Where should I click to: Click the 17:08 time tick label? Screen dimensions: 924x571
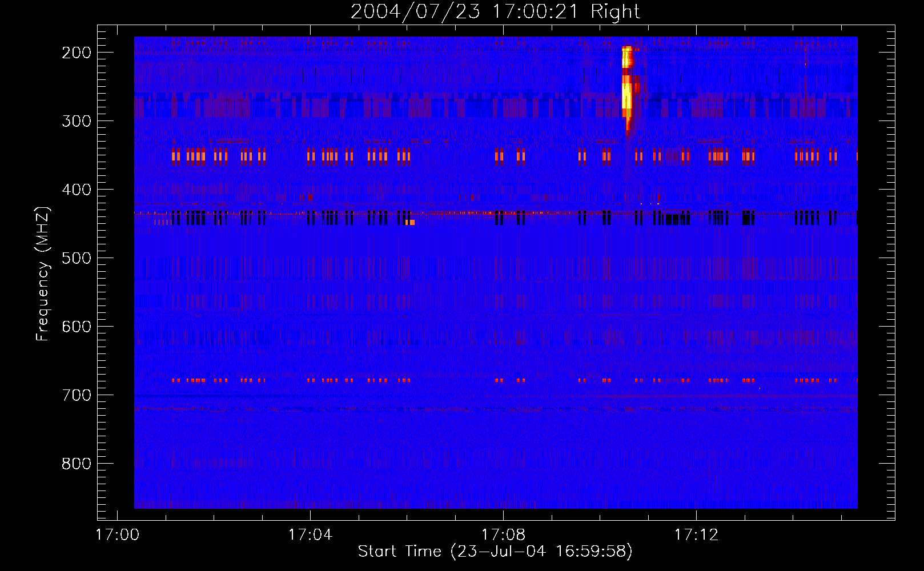(x=503, y=535)
